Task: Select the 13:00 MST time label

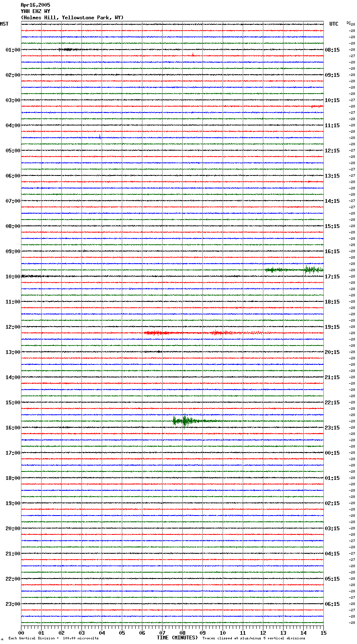Action: [x=13, y=352]
